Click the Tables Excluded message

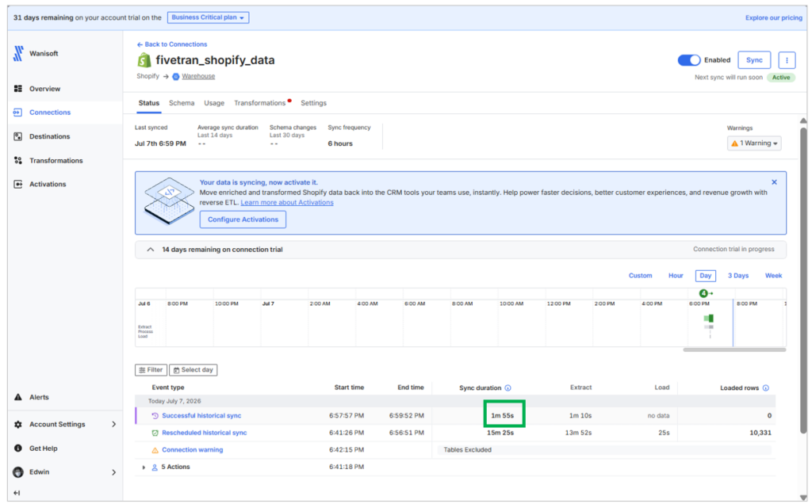coord(468,450)
